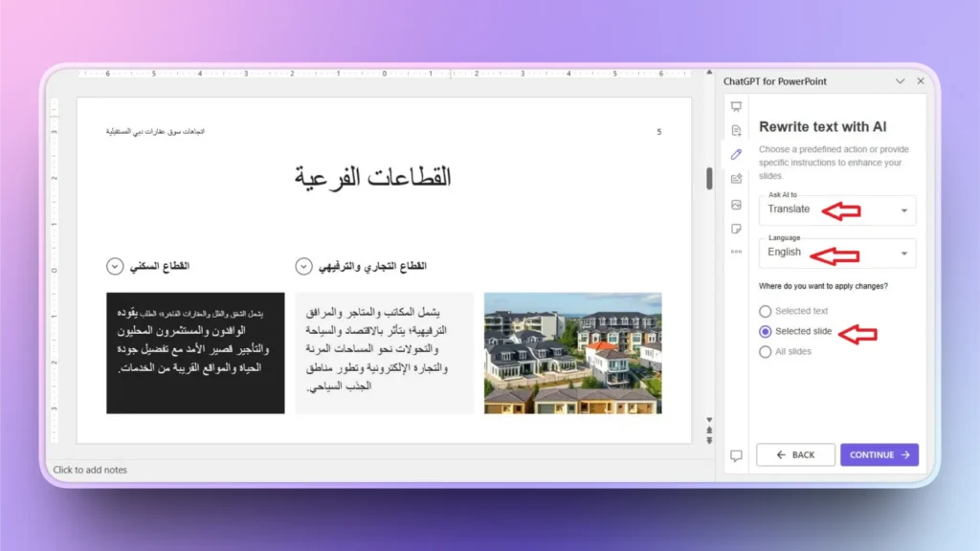Viewport: 980px width, 551px height.
Task: Expand the القطاع السكني section chevron
Action: (114, 266)
